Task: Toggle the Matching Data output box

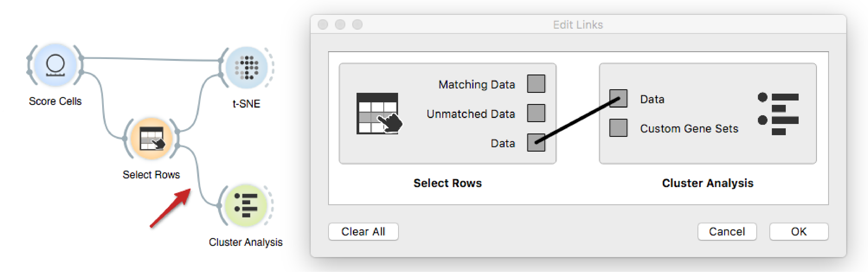Action: [536, 84]
